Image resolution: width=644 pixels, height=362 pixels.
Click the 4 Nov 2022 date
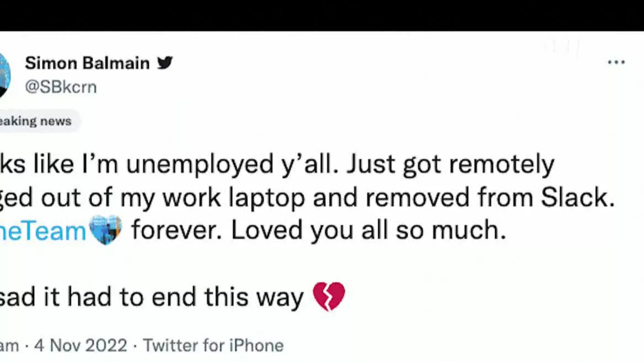[81, 345]
